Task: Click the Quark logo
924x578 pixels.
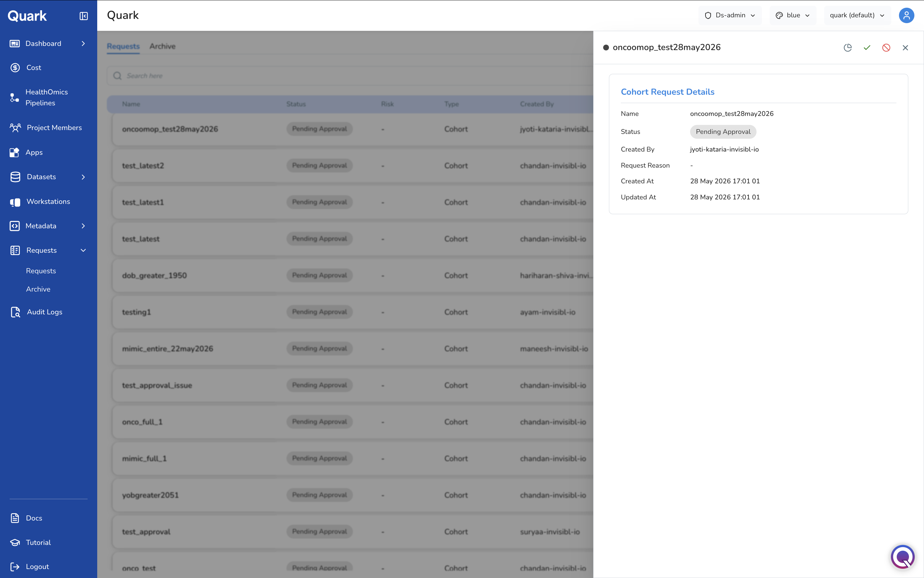Action: (27, 16)
